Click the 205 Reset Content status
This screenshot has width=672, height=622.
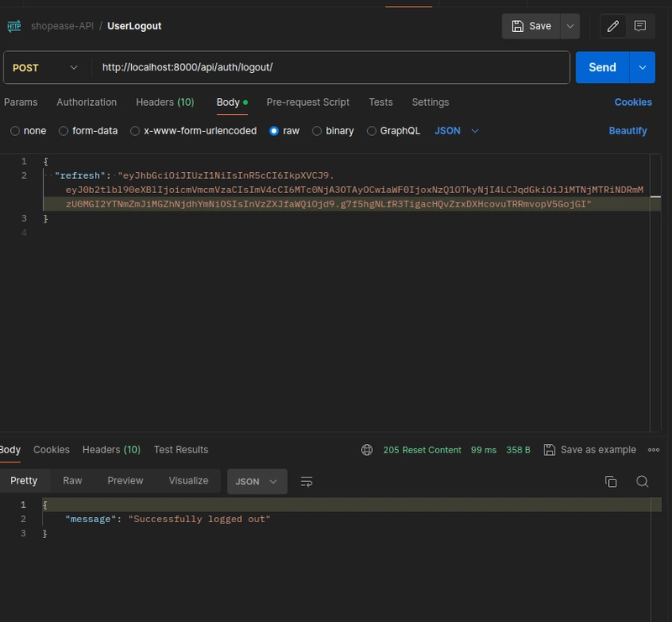tap(423, 450)
